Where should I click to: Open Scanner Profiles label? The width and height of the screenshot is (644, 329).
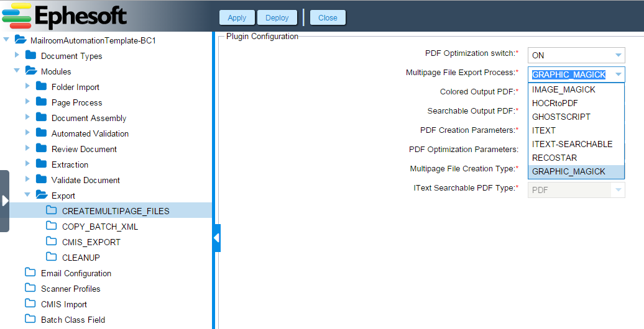point(71,289)
